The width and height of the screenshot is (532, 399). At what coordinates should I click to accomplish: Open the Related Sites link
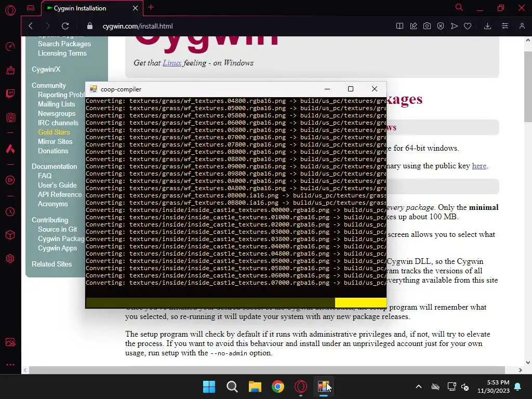(51, 264)
